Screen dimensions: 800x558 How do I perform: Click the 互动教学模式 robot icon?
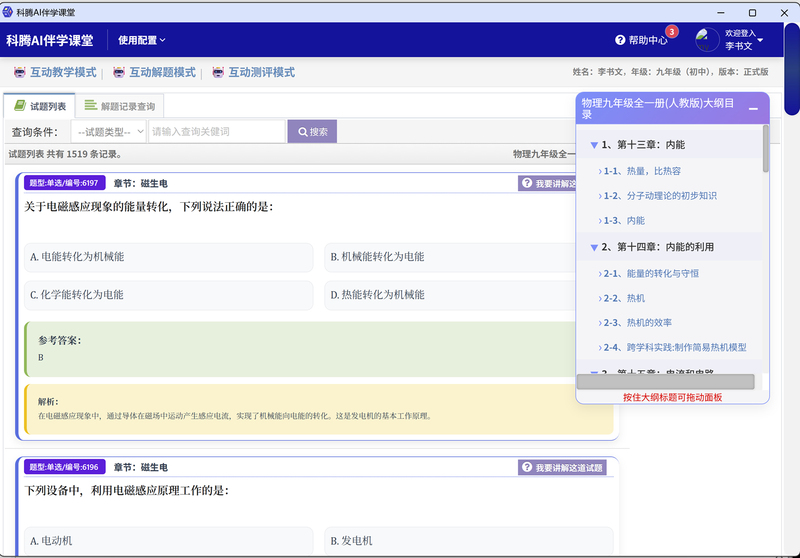[20, 73]
